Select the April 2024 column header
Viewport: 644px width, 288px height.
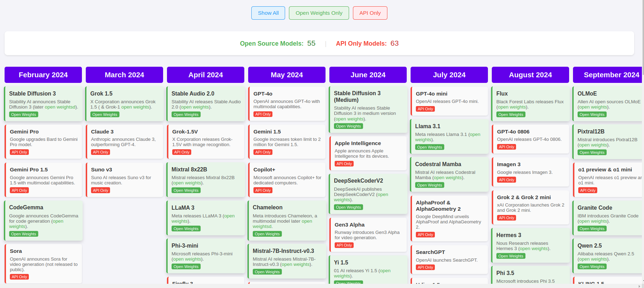click(206, 75)
